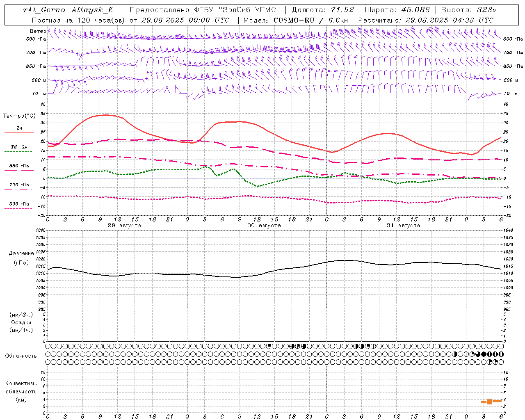525x420 pixels.
Task: Click the 29 августа date label
Action: 125,226
